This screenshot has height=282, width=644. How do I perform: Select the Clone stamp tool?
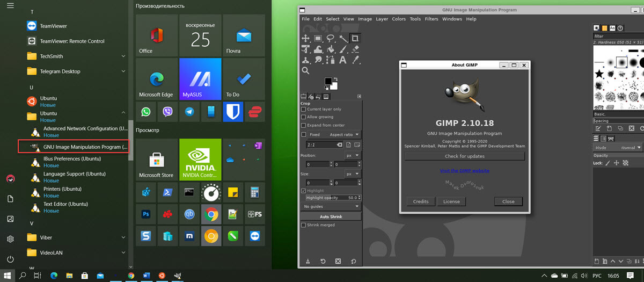(305, 60)
